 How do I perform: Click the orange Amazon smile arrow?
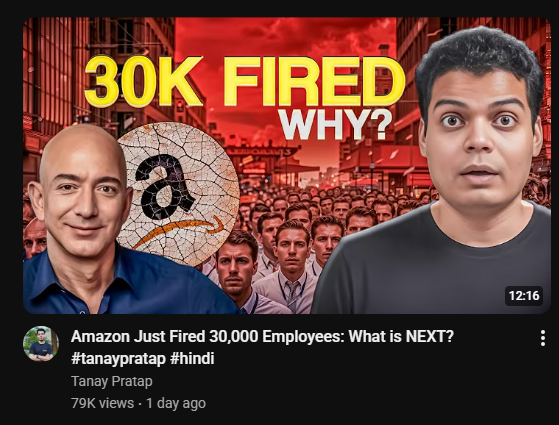(178, 230)
